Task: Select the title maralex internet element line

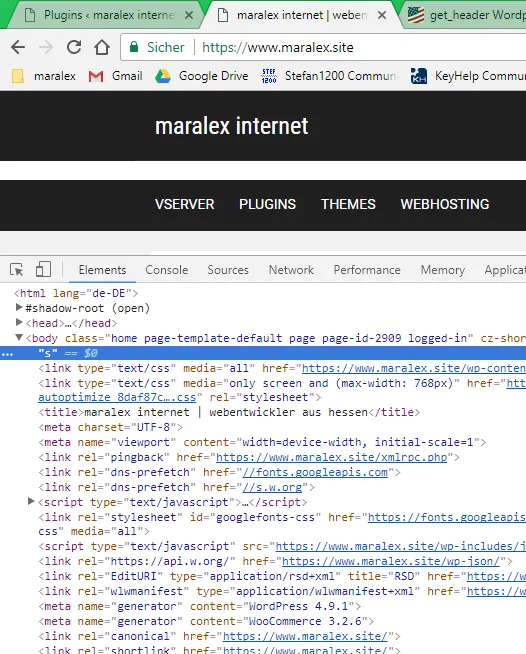Action: 229,412
